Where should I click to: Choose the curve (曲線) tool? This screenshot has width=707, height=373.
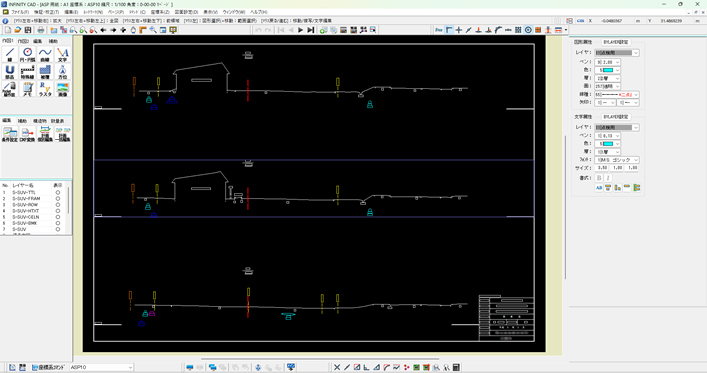45,54
